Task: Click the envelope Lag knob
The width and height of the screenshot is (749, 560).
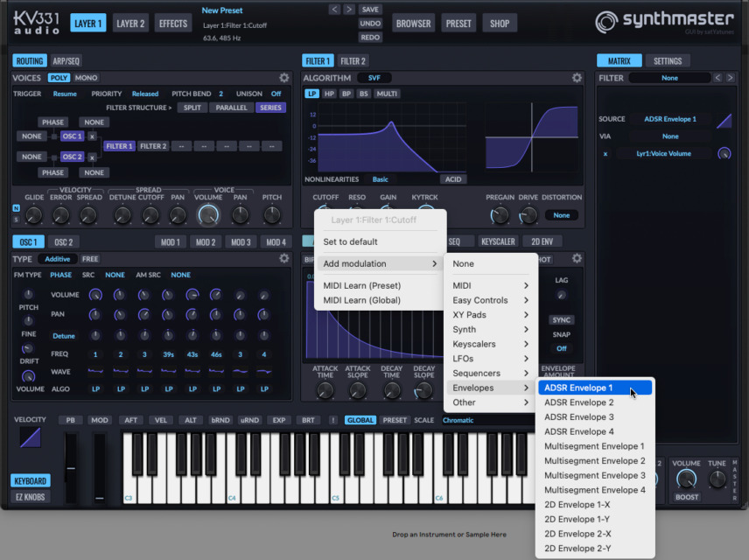Action: tap(561, 295)
